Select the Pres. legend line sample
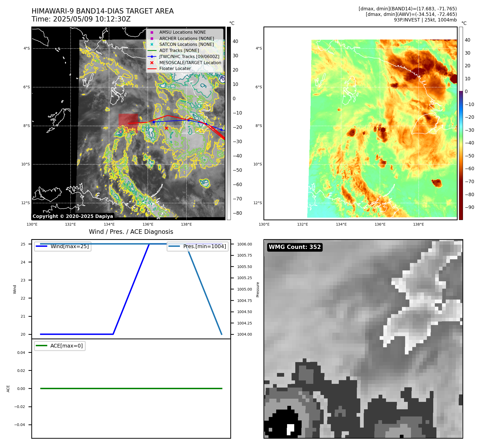Screen dimensions: 481x448 pyautogui.click(x=174, y=246)
